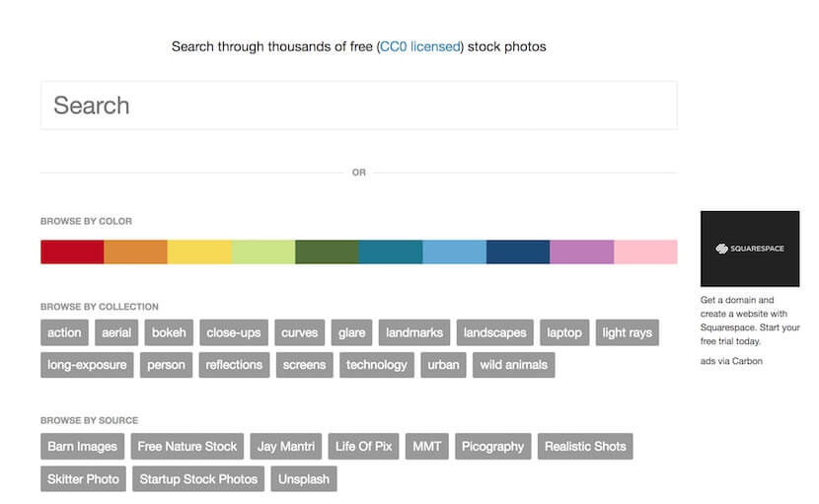Choose the pink color swatch
819x504 pixels.
645,252
